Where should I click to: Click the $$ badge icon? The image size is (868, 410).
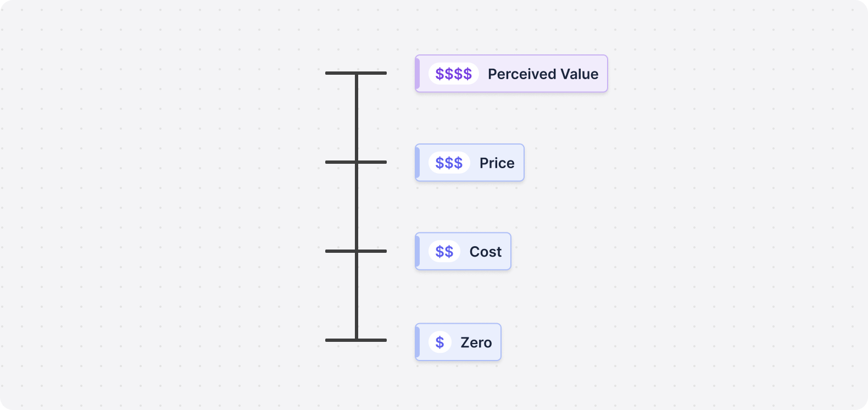click(x=444, y=251)
